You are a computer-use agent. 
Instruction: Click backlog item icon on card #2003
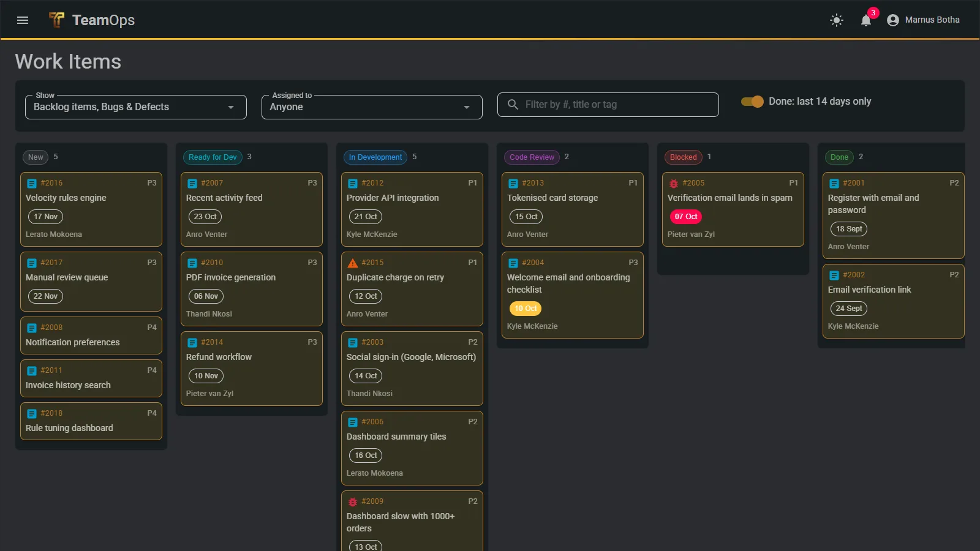[x=353, y=343]
